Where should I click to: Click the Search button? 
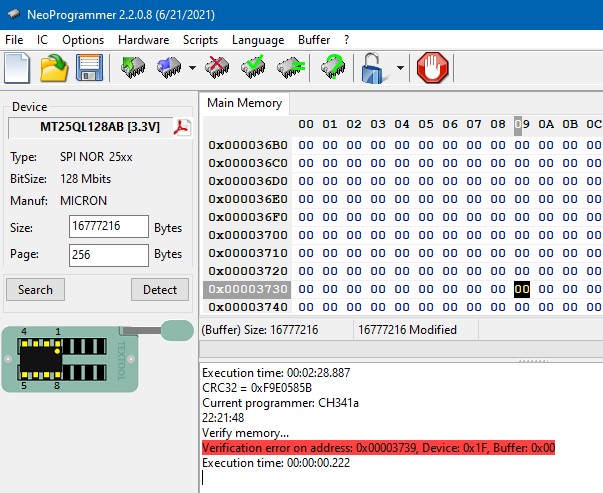(x=35, y=289)
